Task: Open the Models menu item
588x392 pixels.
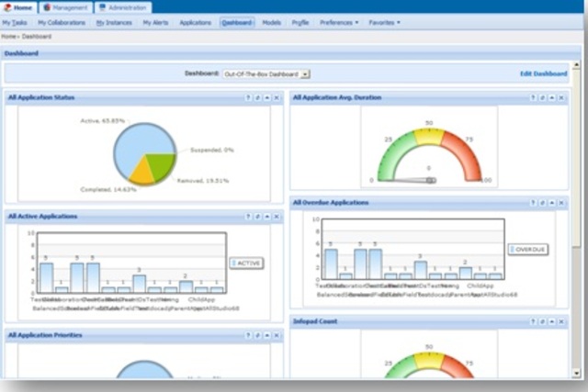Action: click(x=272, y=22)
